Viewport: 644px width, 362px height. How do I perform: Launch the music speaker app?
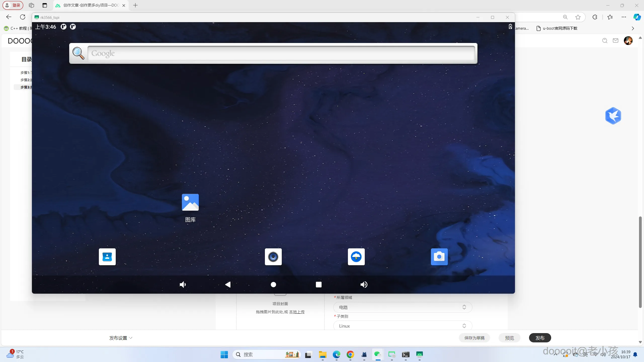(273, 257)
